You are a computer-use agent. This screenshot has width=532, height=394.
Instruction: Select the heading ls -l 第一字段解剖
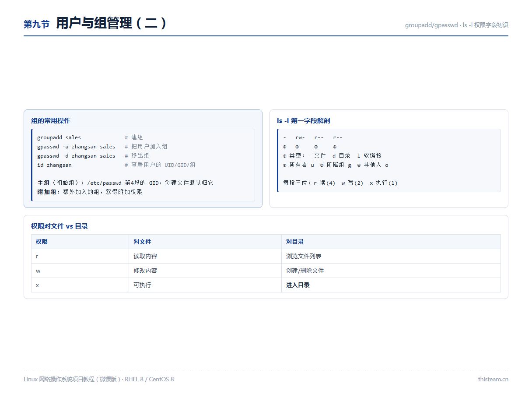coord(303,120)
